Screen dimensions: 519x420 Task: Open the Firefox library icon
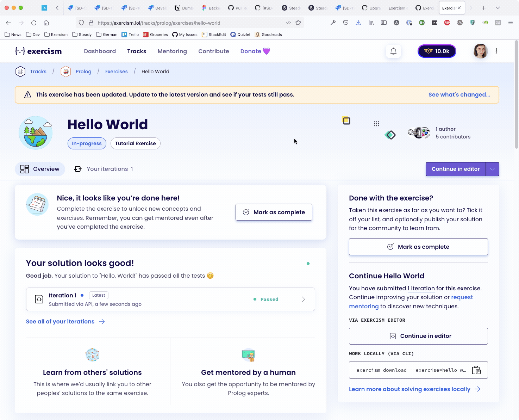pos(371,23)
